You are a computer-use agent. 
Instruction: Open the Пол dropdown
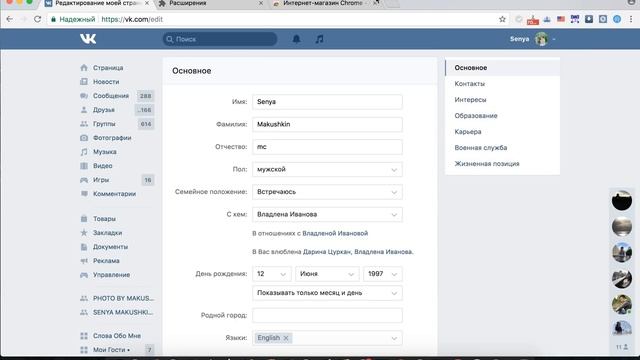pos(327,169)
